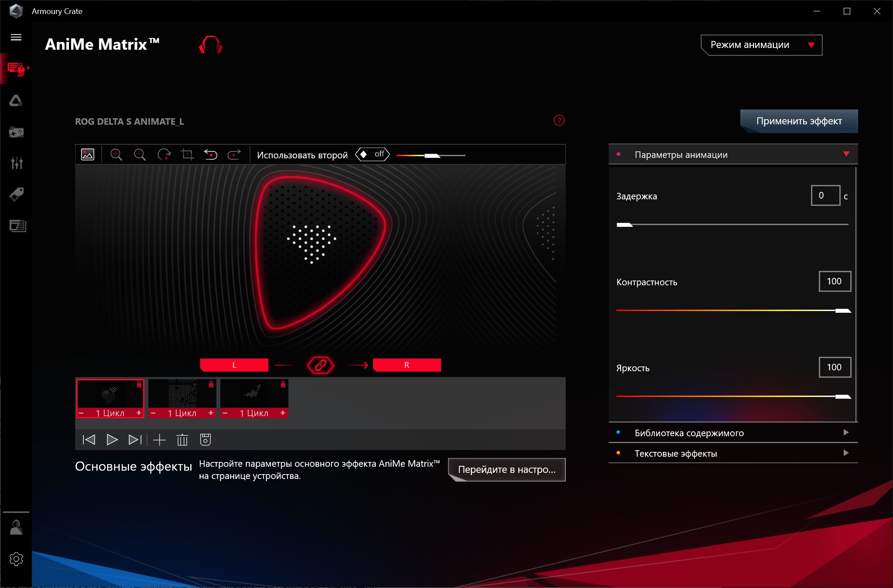Increase cycle count on the second frame
Viewport: 893px width, 588px height.
click(x=211, y=413)
